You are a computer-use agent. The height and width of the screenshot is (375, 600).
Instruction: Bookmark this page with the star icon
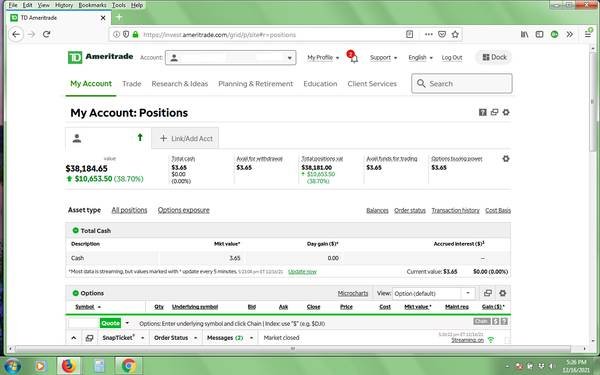[455, 34]
